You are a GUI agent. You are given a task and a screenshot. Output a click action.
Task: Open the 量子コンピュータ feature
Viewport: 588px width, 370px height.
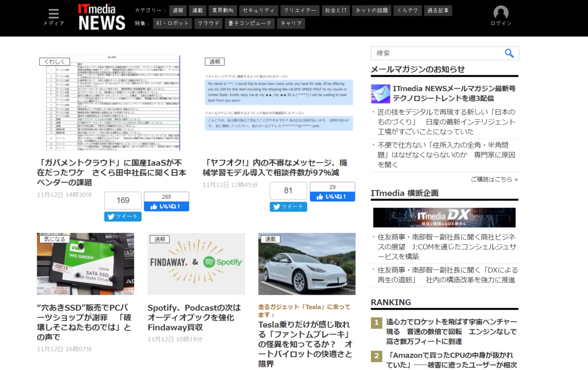[249, 23]
